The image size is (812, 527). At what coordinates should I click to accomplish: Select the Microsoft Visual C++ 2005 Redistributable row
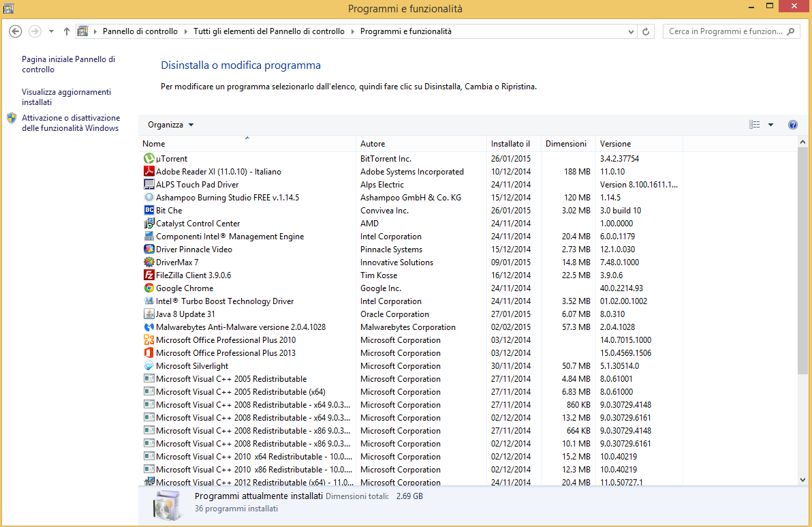click(x=411, y=379)
